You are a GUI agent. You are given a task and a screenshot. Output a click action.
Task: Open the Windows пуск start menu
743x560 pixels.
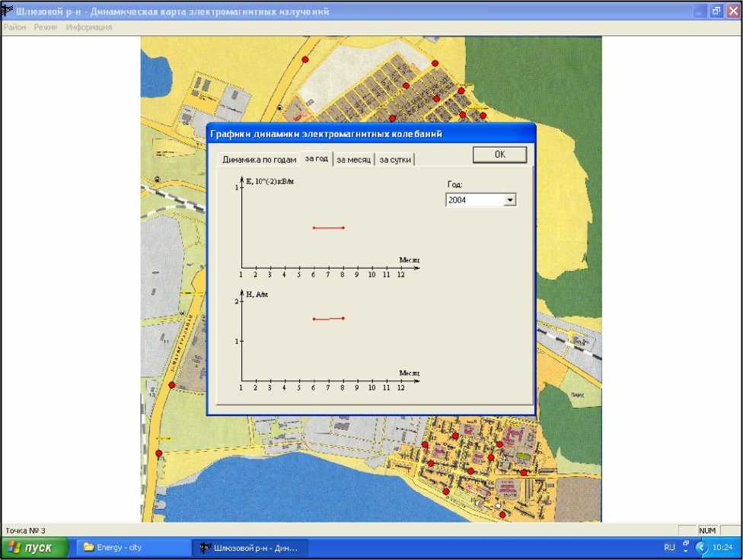pyautogui.click(x=36, y=547)
